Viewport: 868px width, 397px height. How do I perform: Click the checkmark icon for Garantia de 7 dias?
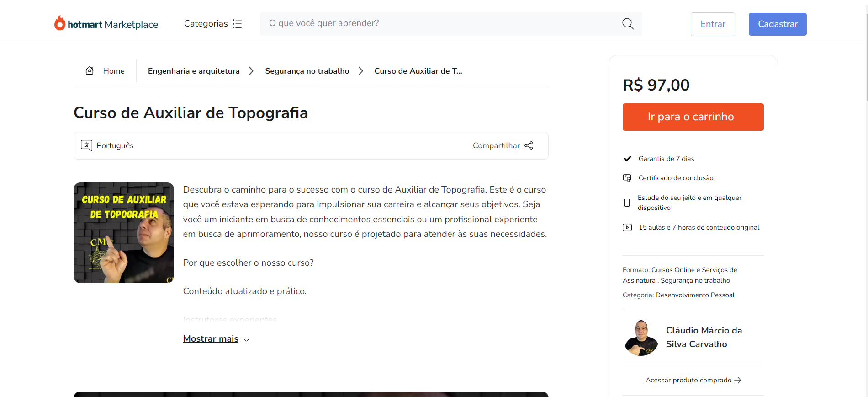[x=627, y=159]
